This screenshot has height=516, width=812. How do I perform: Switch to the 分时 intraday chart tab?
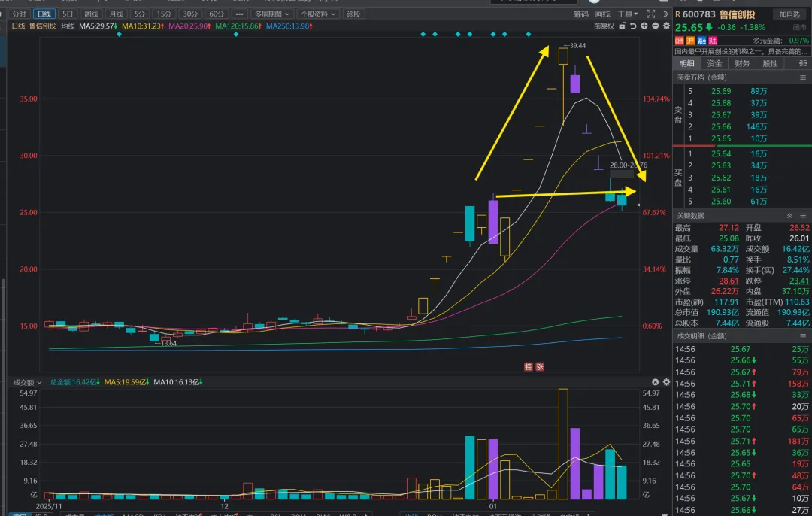click(19, 14)
